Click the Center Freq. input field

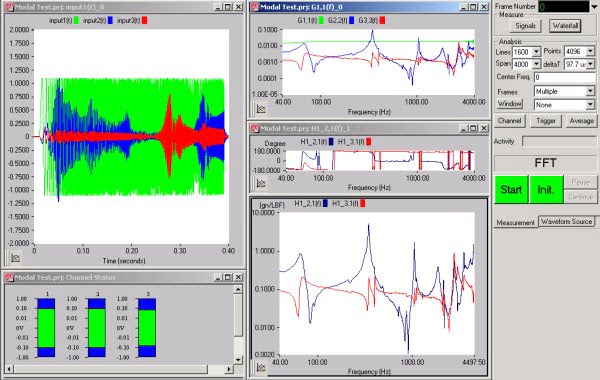pos(564,77)
